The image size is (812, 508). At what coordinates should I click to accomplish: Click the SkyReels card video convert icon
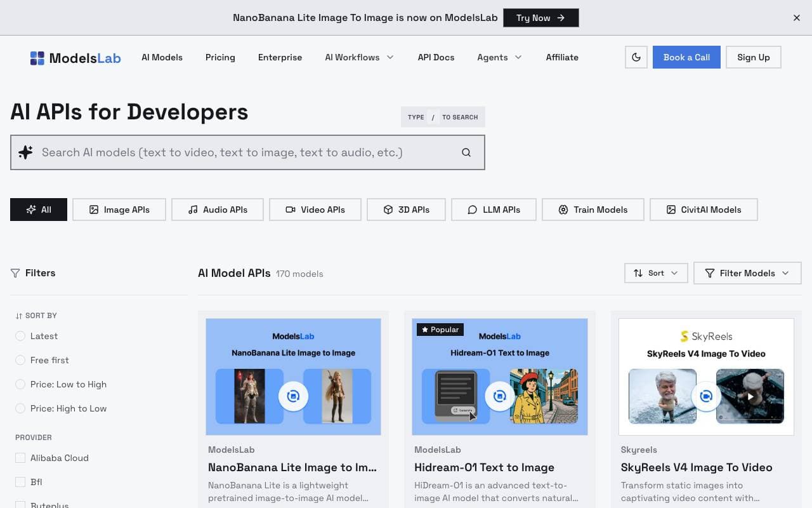[x=706, y=396]
